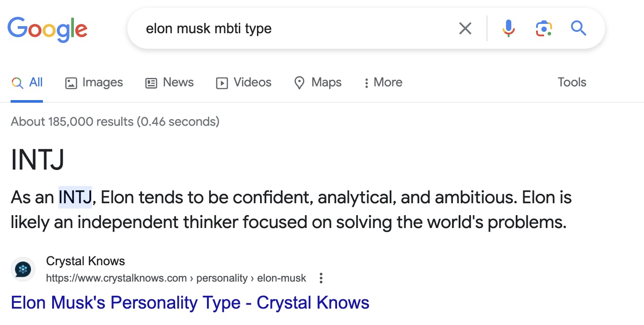Open result options three-dot menu
The image size is (644, 325).
click(321, 278)
